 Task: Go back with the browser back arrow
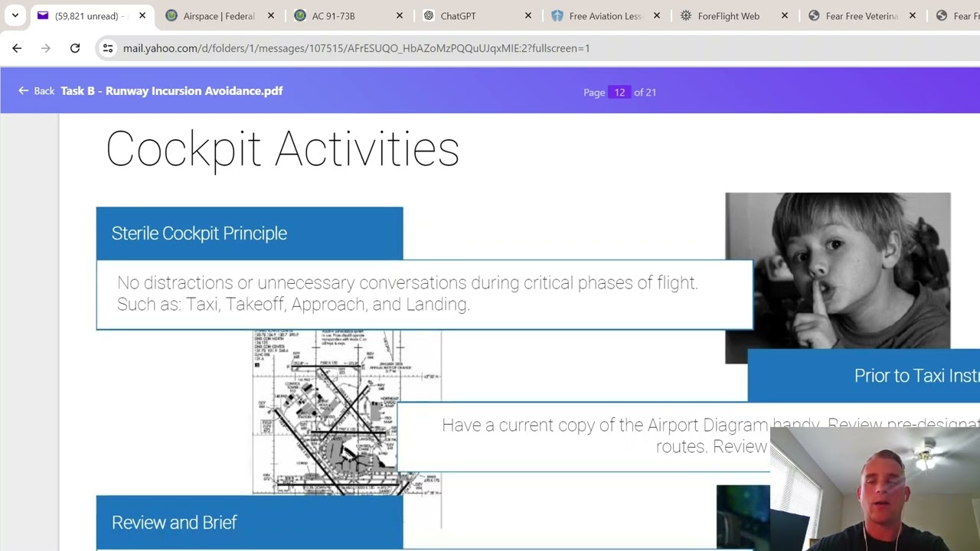pos(17,48)
